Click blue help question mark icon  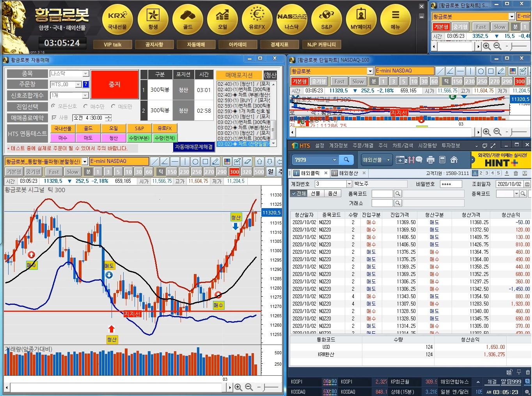[x=86, y=84]
